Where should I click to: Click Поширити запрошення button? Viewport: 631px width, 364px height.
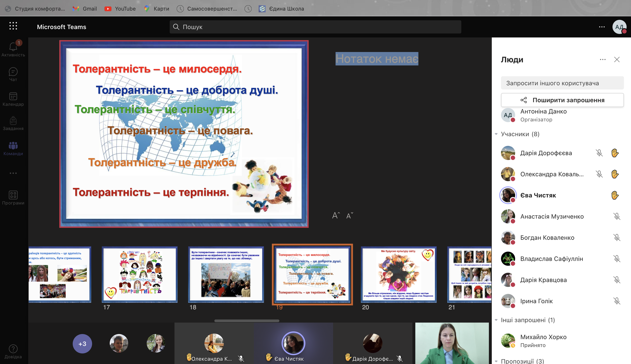(562, 100)
